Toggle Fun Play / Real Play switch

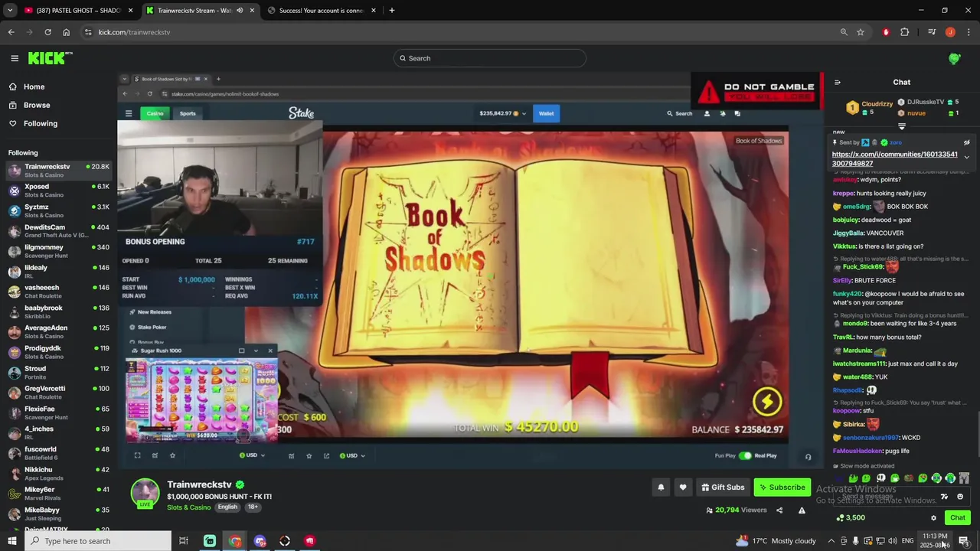[x=745, y=455]
